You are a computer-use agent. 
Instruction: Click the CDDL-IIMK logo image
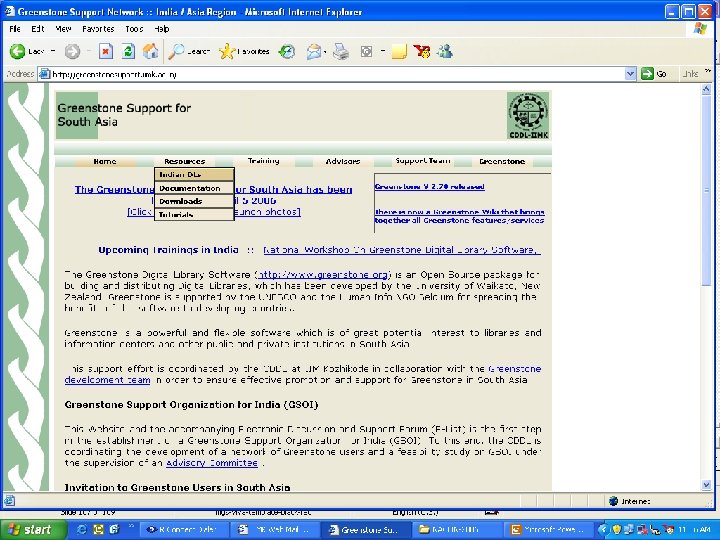[x=528, y=116]
